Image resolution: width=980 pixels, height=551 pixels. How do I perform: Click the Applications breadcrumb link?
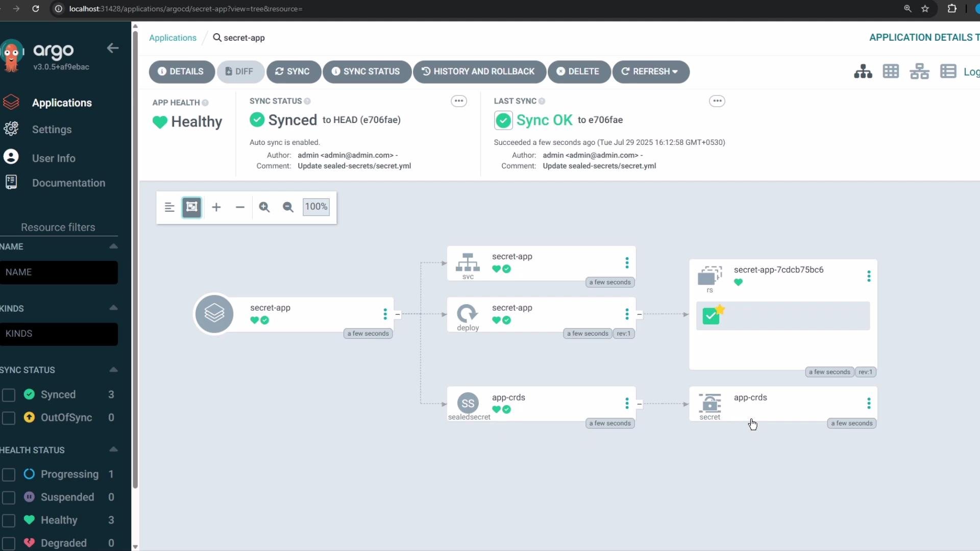click(173, 38)
